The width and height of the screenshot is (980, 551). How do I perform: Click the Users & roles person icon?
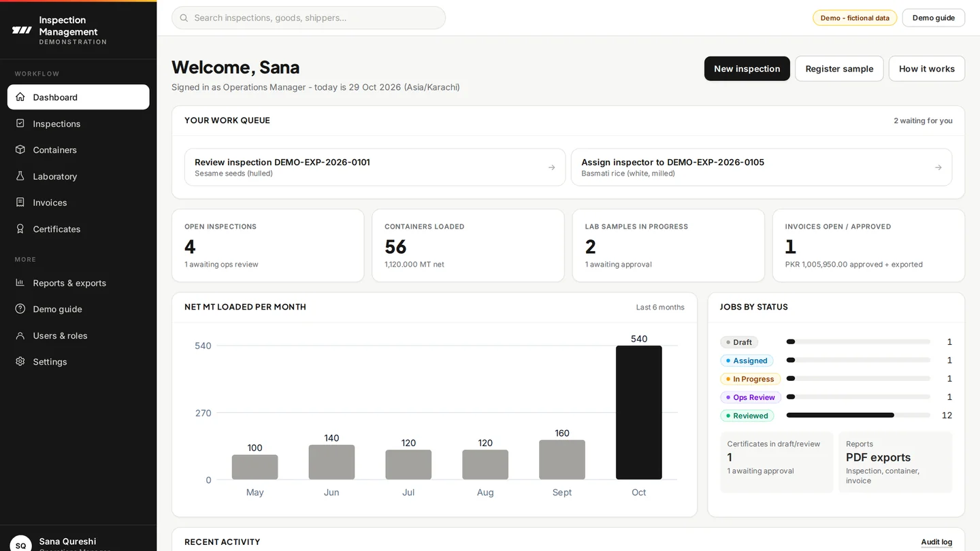pos(20,335)
